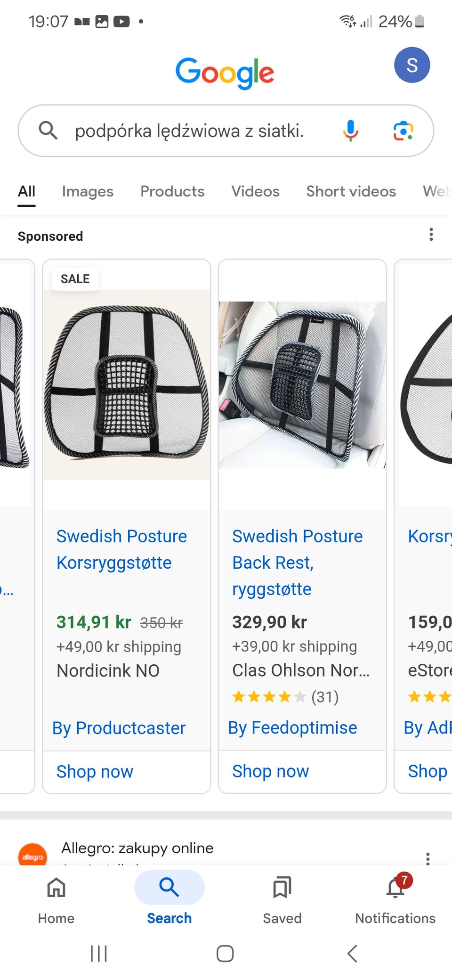Open Swedish Posture Korsryggstøtte product link

click(121, 549)
